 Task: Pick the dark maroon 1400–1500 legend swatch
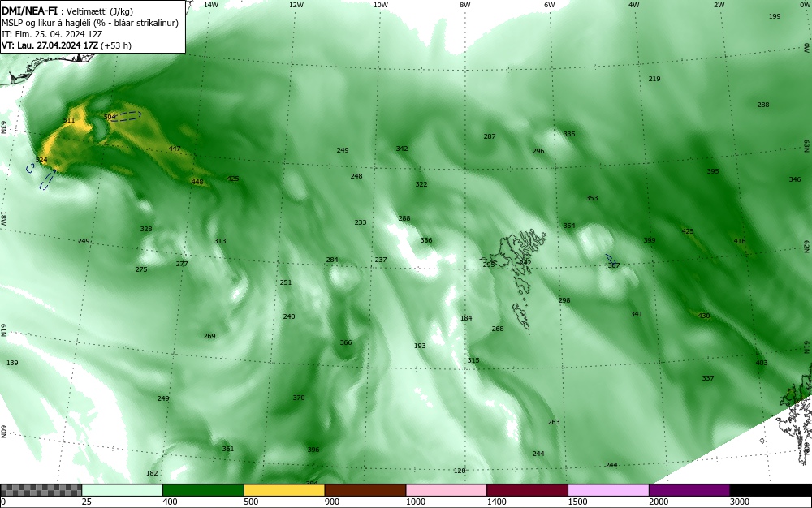click(x=527, y=490)
